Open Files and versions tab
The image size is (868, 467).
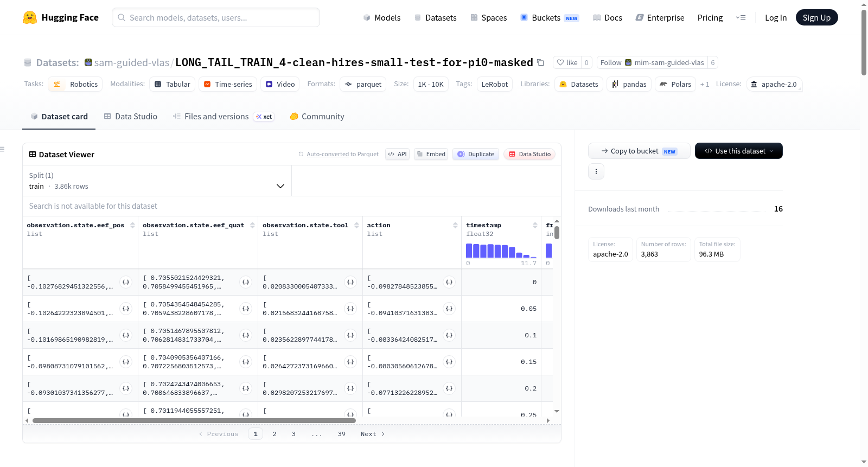(x=224, y=117)
